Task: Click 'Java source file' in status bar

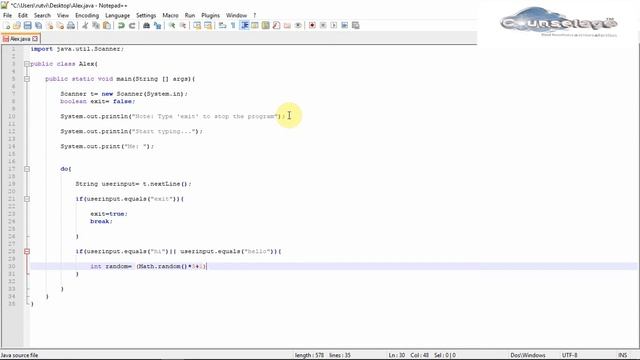Action: pos(20,355)
